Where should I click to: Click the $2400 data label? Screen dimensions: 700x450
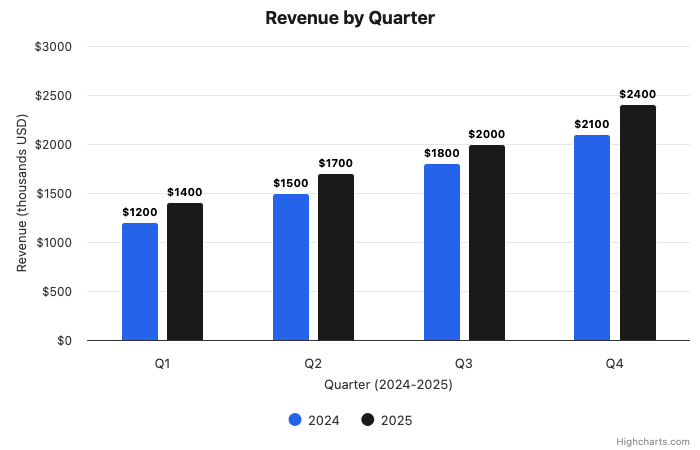click(x=638, y=94)
